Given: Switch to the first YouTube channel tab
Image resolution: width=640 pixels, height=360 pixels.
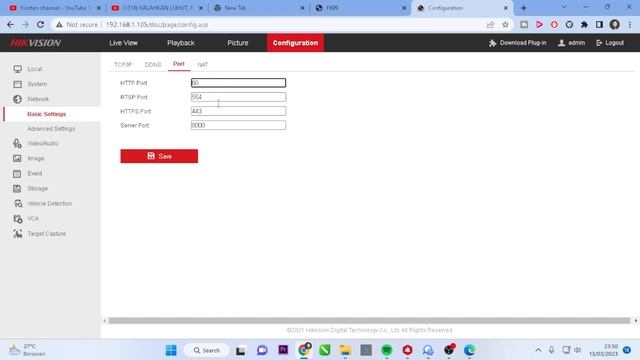Looking at the screenshot, I should click(55, 8).
